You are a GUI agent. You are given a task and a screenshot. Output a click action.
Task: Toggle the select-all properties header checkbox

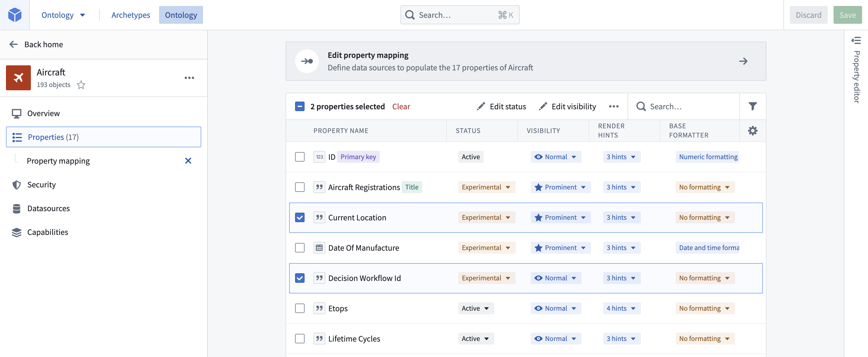300,106
